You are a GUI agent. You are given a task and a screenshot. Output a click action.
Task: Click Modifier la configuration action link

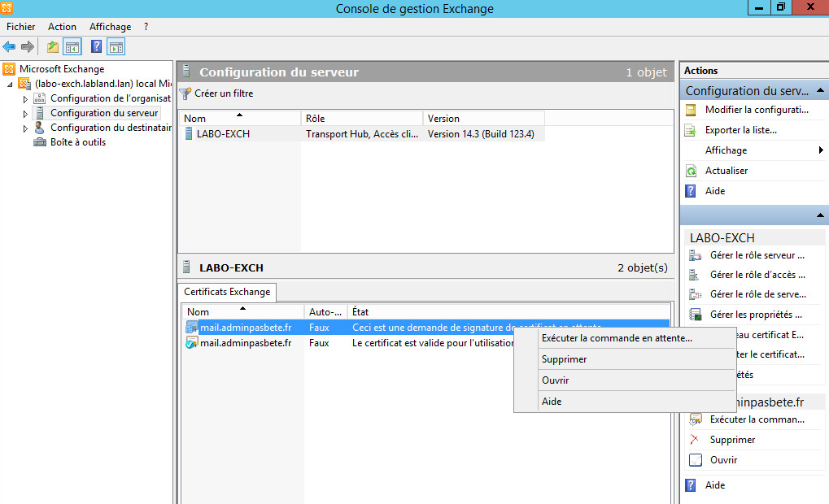(756, 110)
